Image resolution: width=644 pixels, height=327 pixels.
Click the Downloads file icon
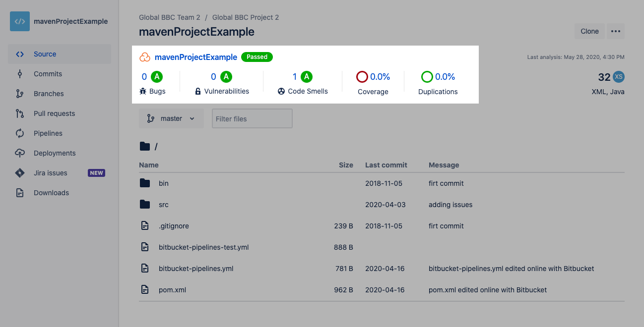coord(20,193)
